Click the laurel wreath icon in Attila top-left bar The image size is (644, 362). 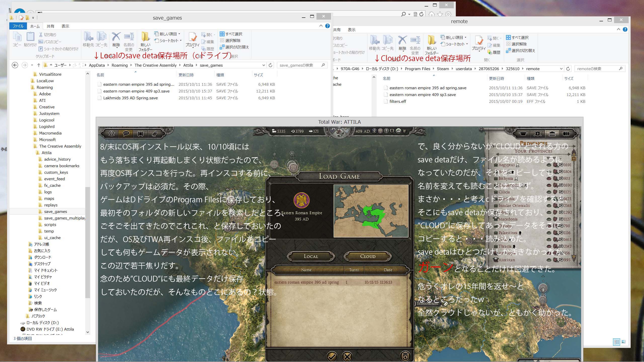(112, 133)
